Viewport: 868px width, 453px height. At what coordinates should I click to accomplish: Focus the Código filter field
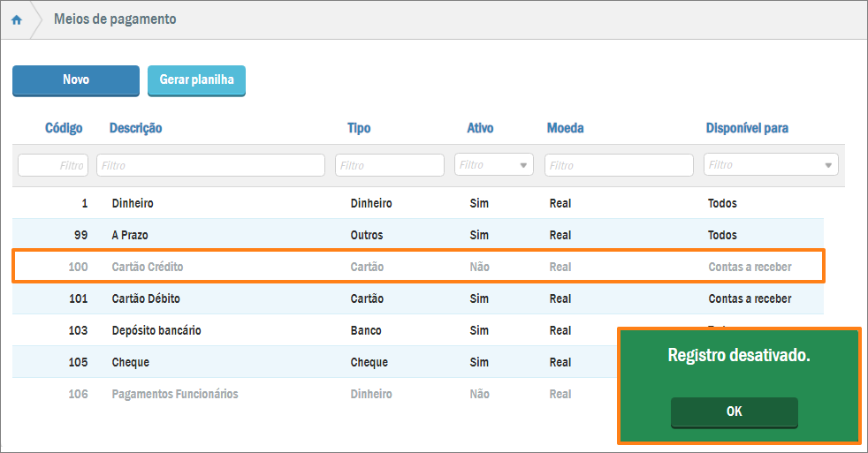point(53,165)
